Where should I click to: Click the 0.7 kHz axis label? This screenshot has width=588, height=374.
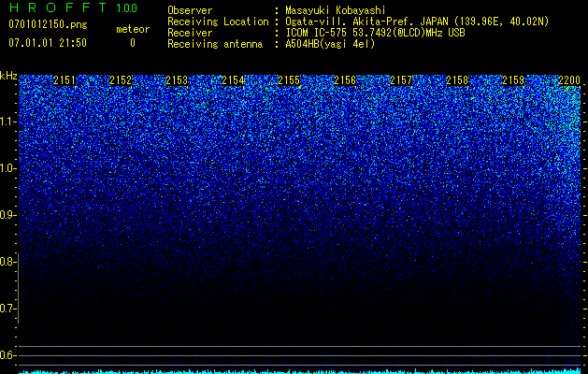point(7,309)
